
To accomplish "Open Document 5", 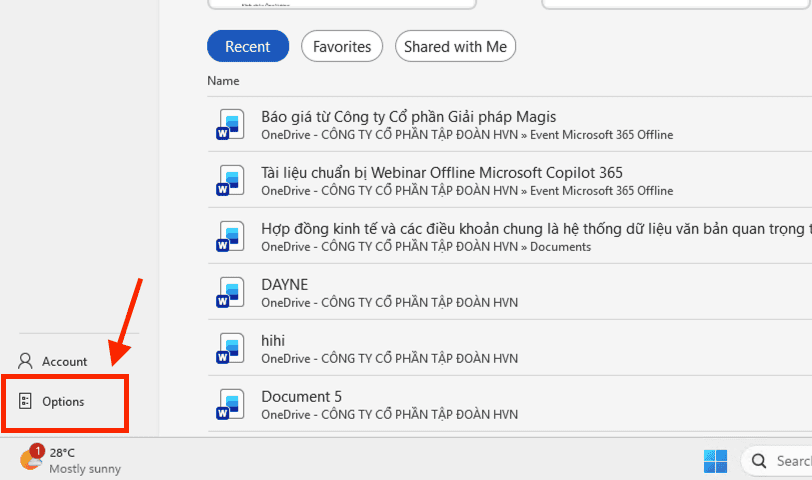I will 301,397.
